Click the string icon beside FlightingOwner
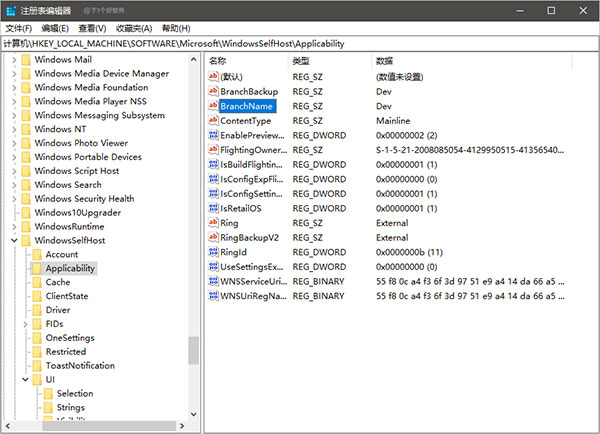This screenshot has height=434, width=600. (213, 149)
